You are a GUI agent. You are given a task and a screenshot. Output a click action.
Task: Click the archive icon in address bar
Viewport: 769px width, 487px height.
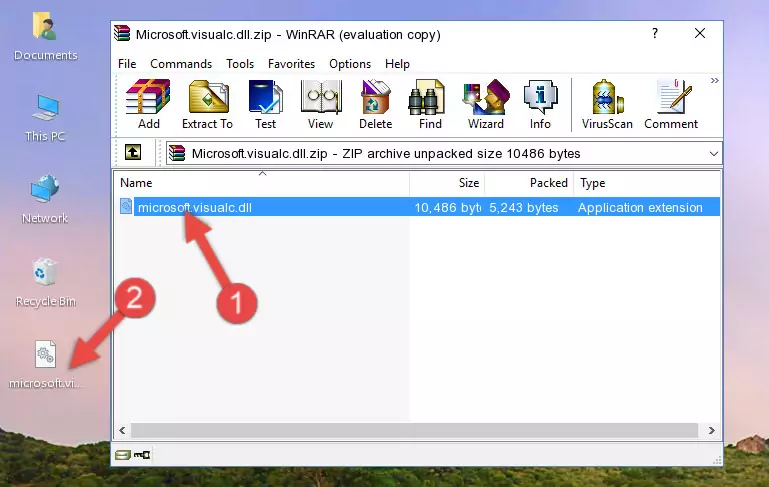(177, 154)
